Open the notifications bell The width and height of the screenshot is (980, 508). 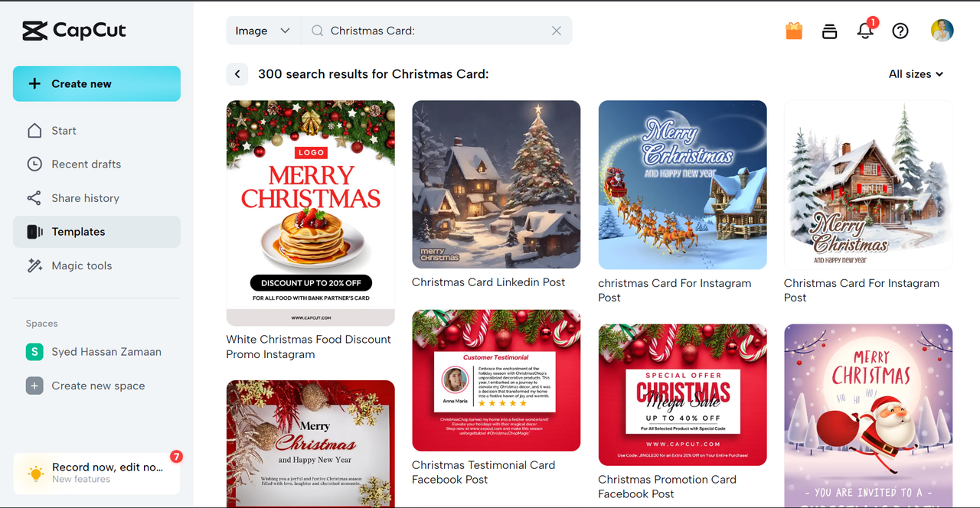click(x=865, y=30)
